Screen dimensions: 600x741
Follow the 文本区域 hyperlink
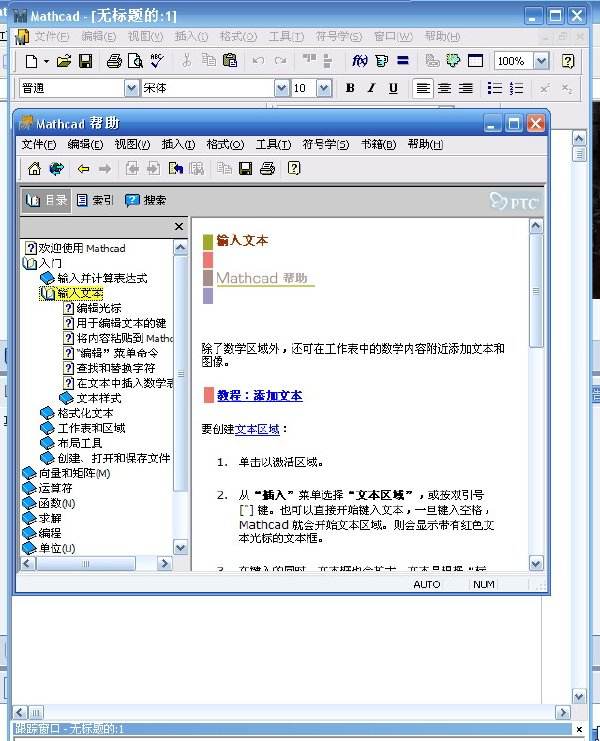pyautogui.click(x=257, y=429)
